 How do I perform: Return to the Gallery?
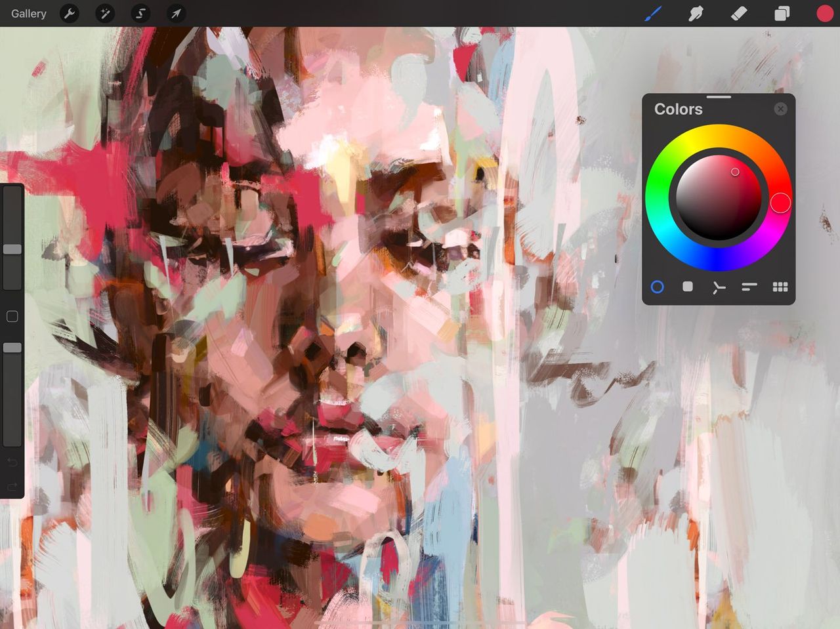29,13
